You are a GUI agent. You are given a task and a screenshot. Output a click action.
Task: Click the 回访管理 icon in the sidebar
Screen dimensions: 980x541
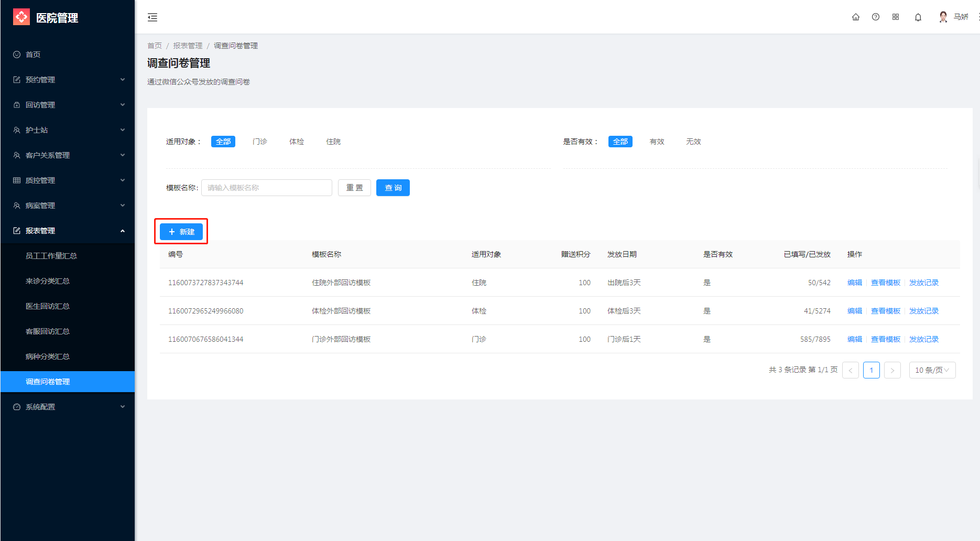coord(17,105)
